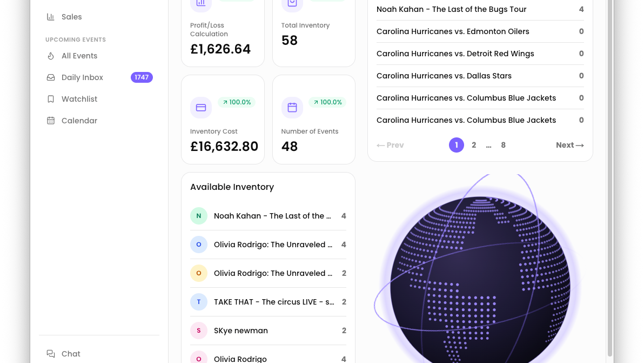This screenshot has width=644, height=363.
Task: Click the blue O avatar of Olivia Rodrigo row with 4
Action: tap(199, 245)
